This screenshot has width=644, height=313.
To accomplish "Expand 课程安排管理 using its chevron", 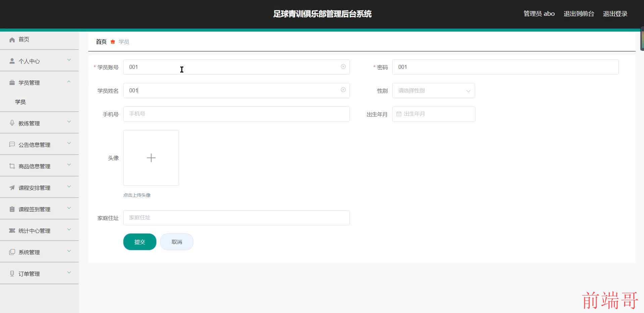I will (x=69, y=186).
